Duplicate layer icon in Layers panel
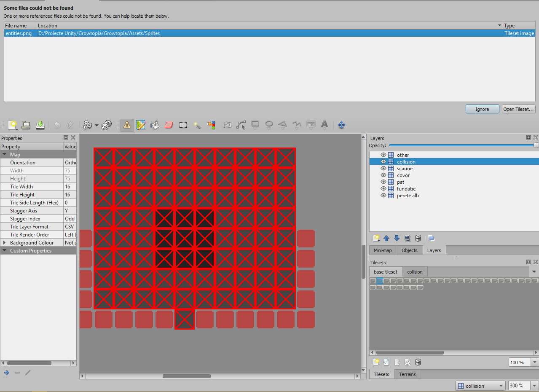 pyautogui.click(x=407, y=238)
